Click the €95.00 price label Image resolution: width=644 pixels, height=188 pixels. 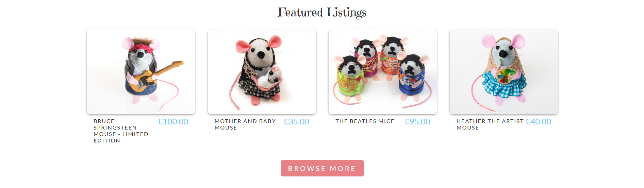[417, 122]
